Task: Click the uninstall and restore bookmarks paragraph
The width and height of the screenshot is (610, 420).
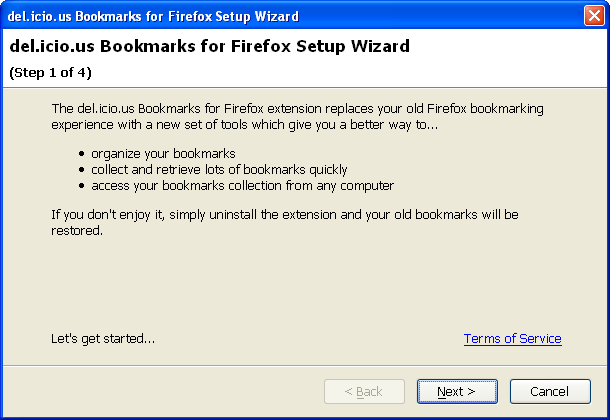Action: point(285,222)
